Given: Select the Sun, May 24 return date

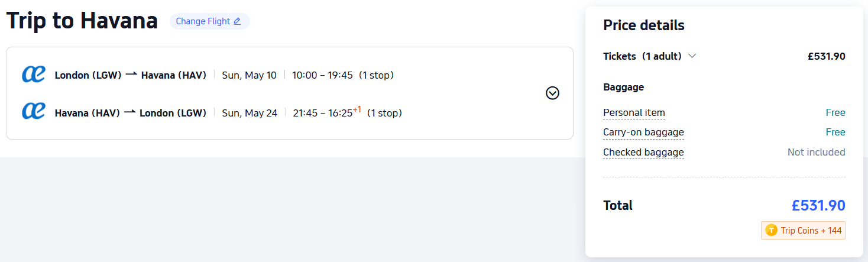Looking at the screenshot, I should (249, 113).
